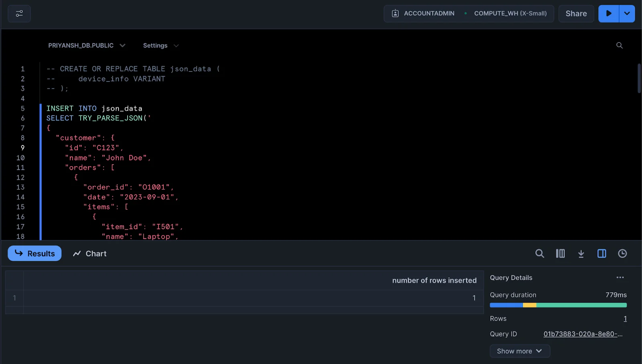Click the query duration progress bar
Viewport: 642px width, 364px height.
[x=558, y=305]
